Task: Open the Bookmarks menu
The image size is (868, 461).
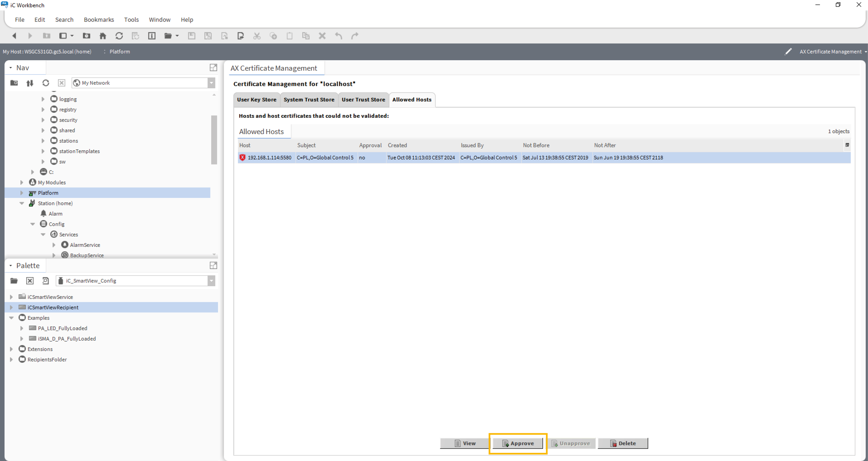Action: [x=99, y=19]
